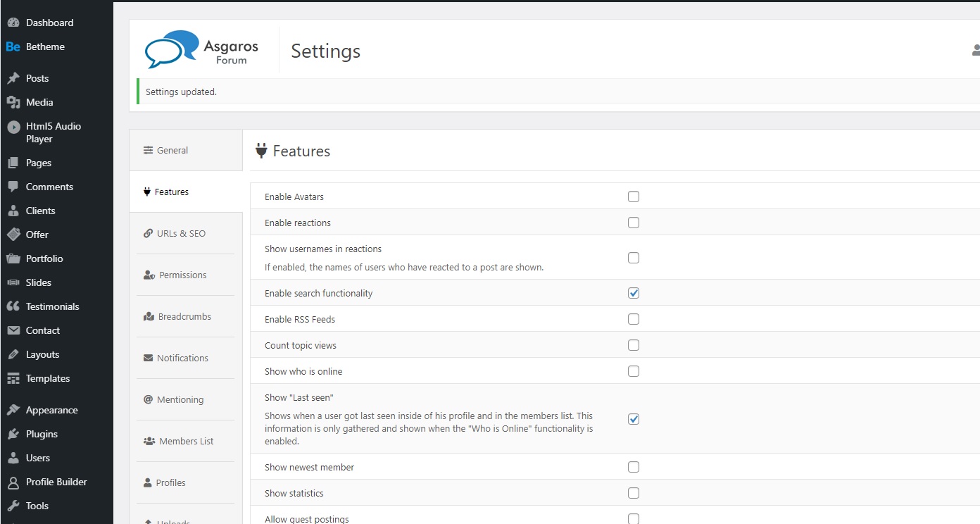980x524 pixels.
Task: Open Profile Builder in the admin menu
Action: click(x=56, y=482)
